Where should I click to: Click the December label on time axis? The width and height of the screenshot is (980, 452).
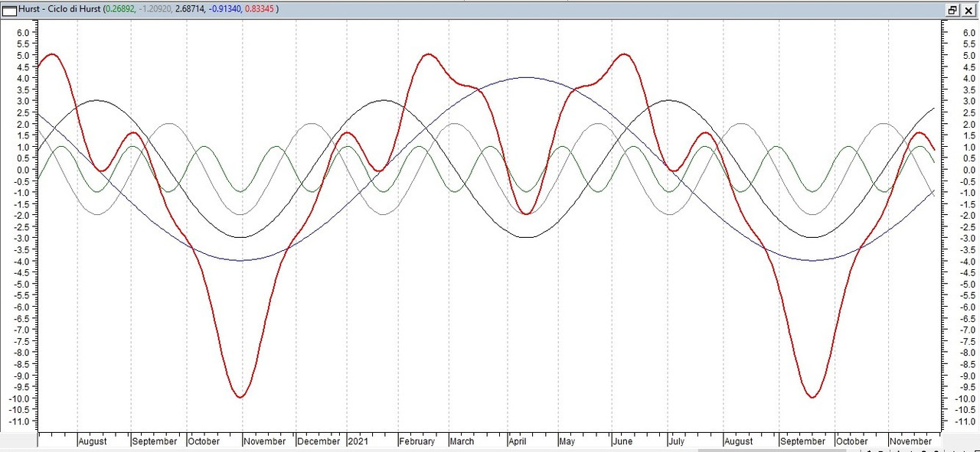coord(318,441)
